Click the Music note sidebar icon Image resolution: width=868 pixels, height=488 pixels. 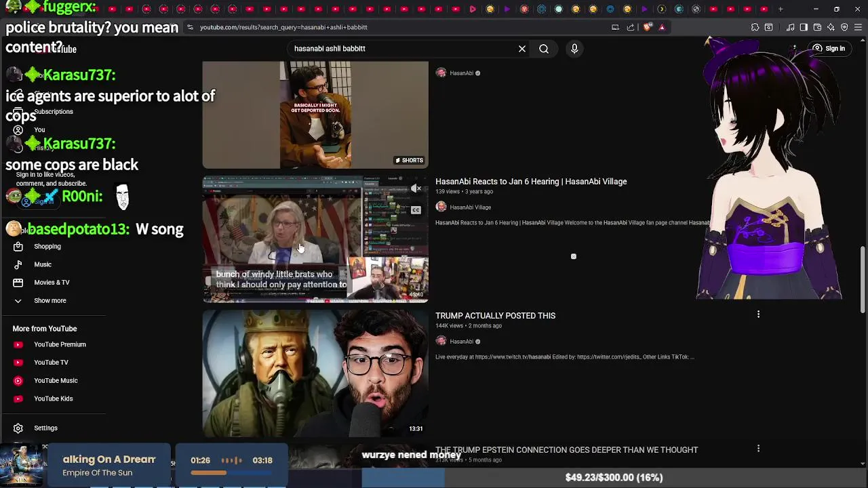coord(18,264)
